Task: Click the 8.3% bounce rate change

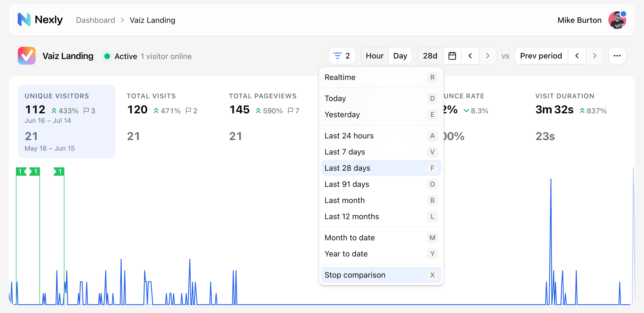Action: tap(476, 111)
